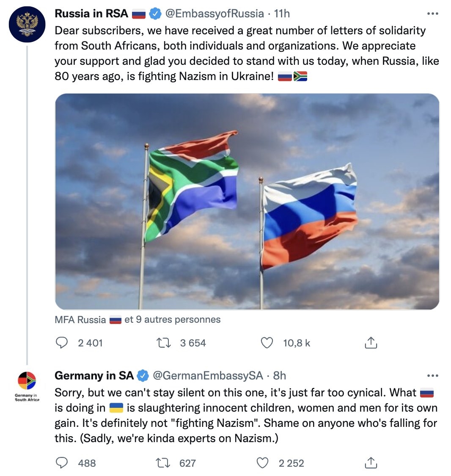Reply to the Germany in SA tweet

[62, 463]
